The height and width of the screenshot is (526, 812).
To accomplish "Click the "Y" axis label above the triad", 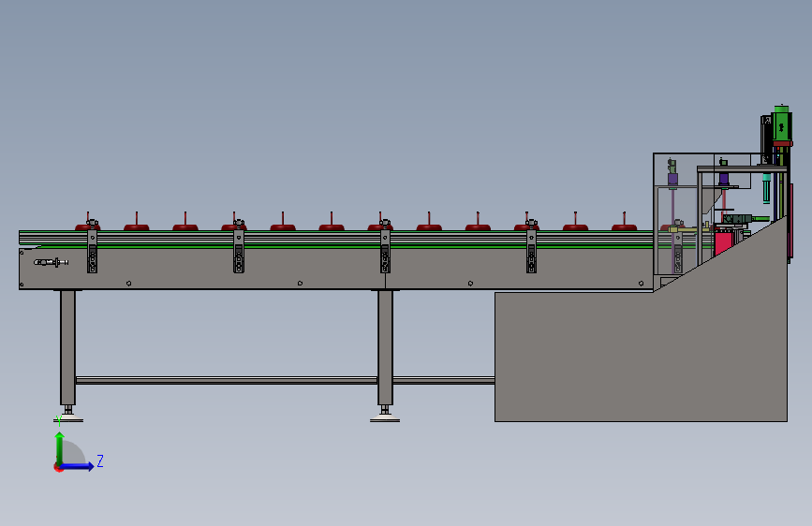I will pyautogui.click(x=58, y=421).
